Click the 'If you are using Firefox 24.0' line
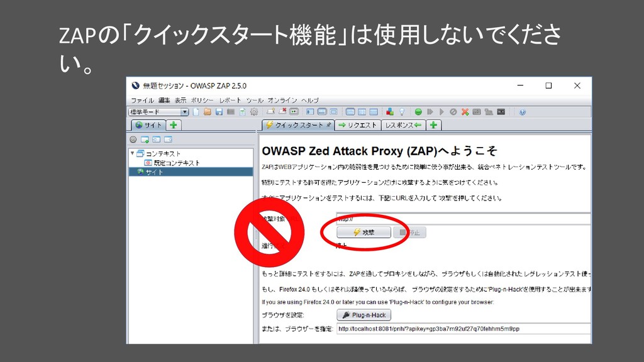Screen dimensions: 644x362 (377, 302)
